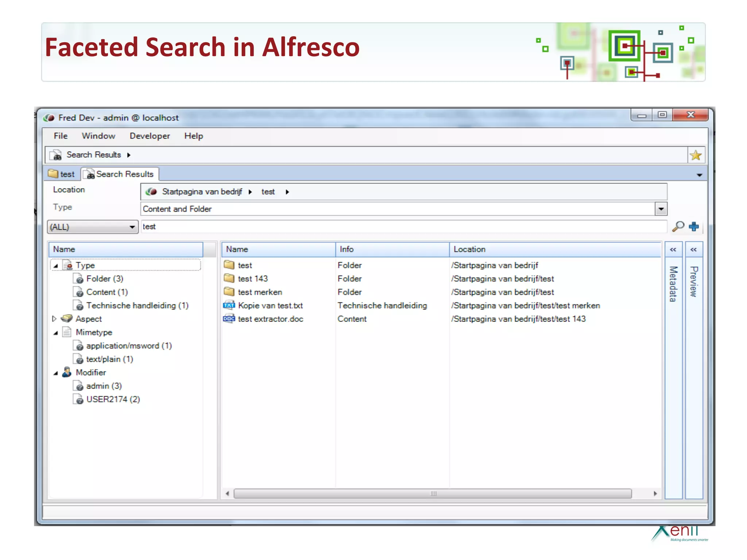Switch to the test tab

click(x=62, y=174)
